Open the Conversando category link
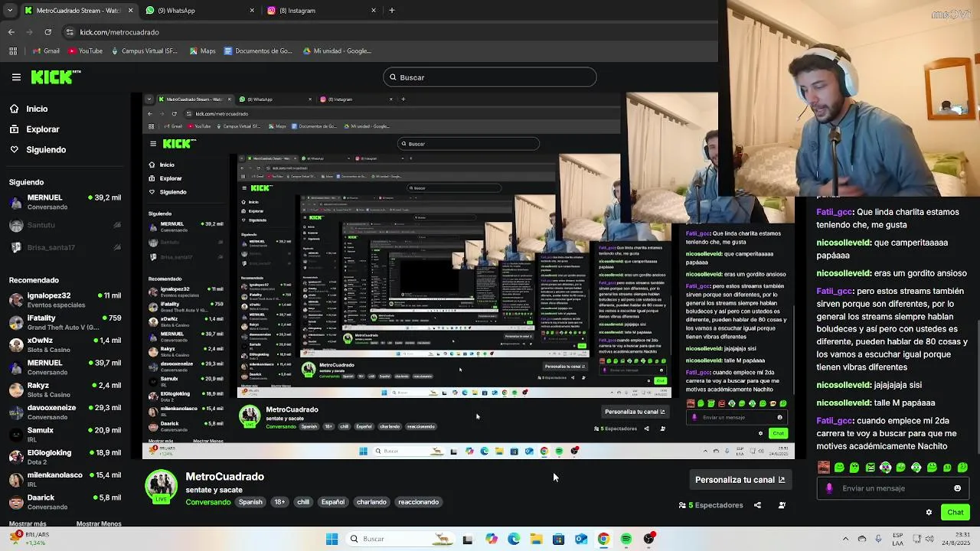Viewport: 980px width, 551px height. click(x=207, y=502)
